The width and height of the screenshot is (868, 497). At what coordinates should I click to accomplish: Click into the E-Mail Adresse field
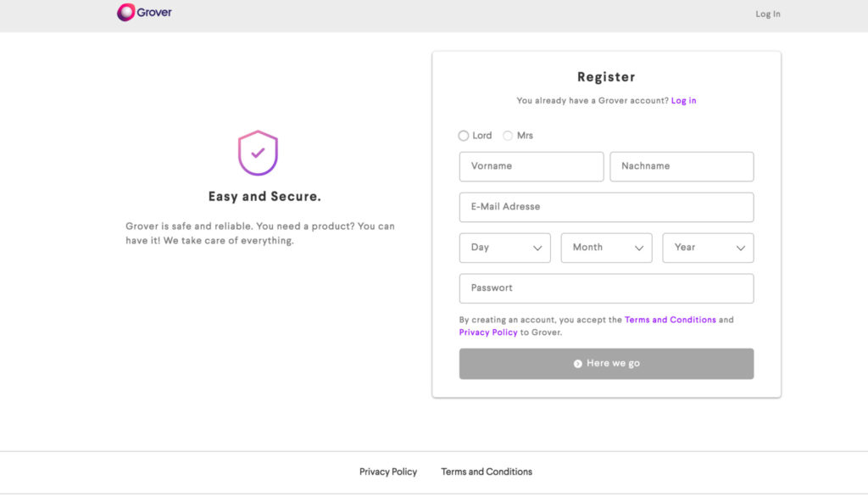[x=606, y=207]
